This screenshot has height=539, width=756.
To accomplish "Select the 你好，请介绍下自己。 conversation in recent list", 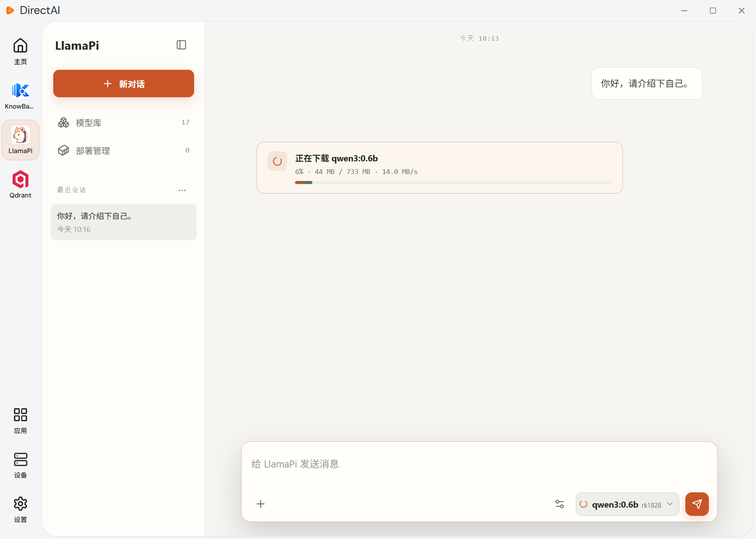I will 123,222.
